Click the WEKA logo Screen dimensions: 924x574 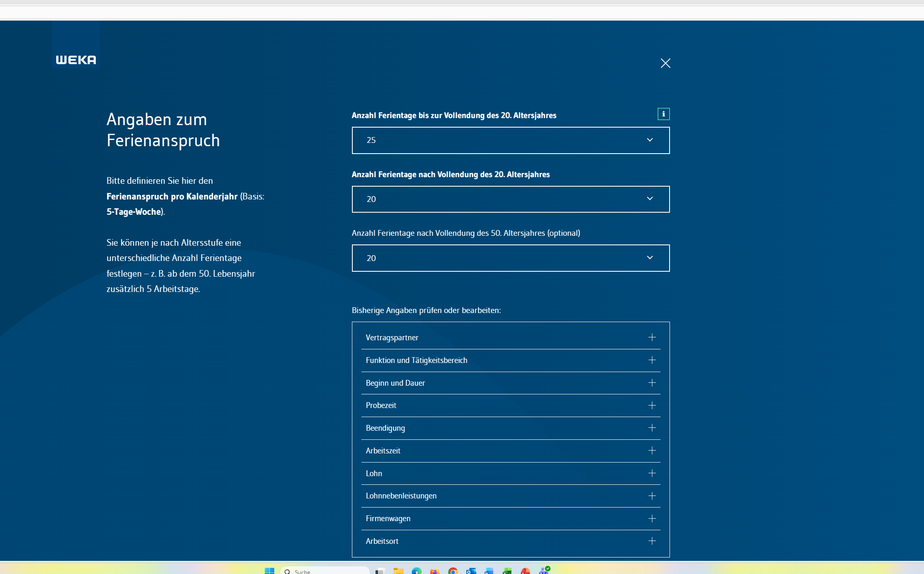[76, 60]
